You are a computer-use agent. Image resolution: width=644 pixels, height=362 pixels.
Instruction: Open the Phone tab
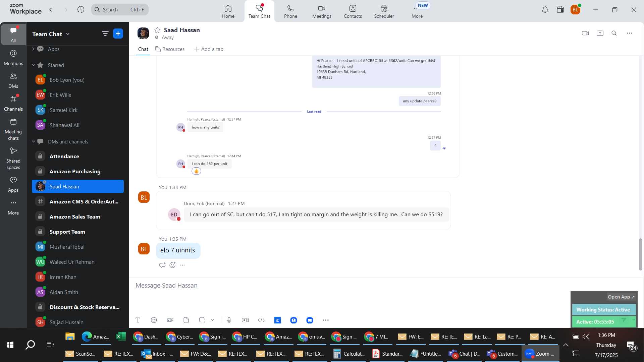pyautogui.click(x=290, y=11)
